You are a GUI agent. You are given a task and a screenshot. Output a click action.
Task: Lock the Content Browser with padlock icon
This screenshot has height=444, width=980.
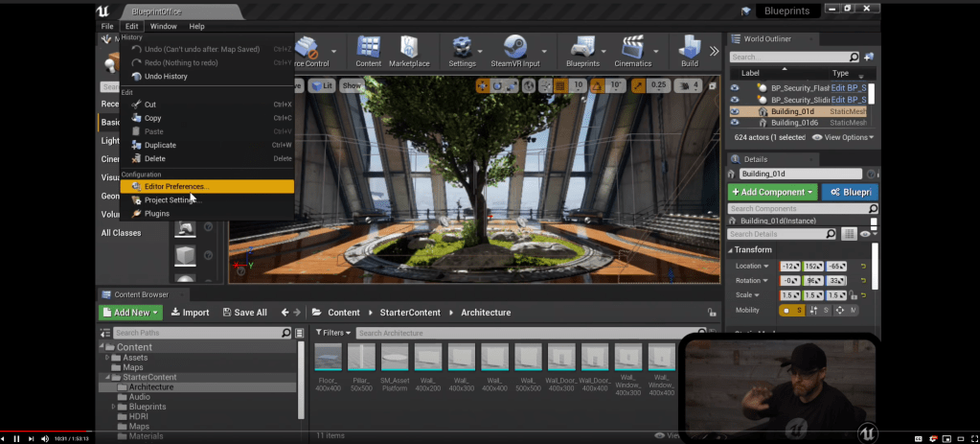point(711,313)
